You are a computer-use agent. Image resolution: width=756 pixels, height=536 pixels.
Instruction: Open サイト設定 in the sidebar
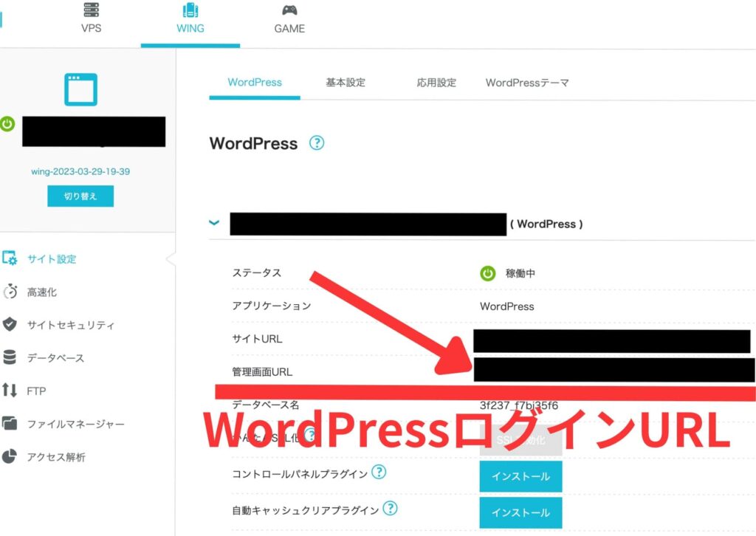point(52,259)
